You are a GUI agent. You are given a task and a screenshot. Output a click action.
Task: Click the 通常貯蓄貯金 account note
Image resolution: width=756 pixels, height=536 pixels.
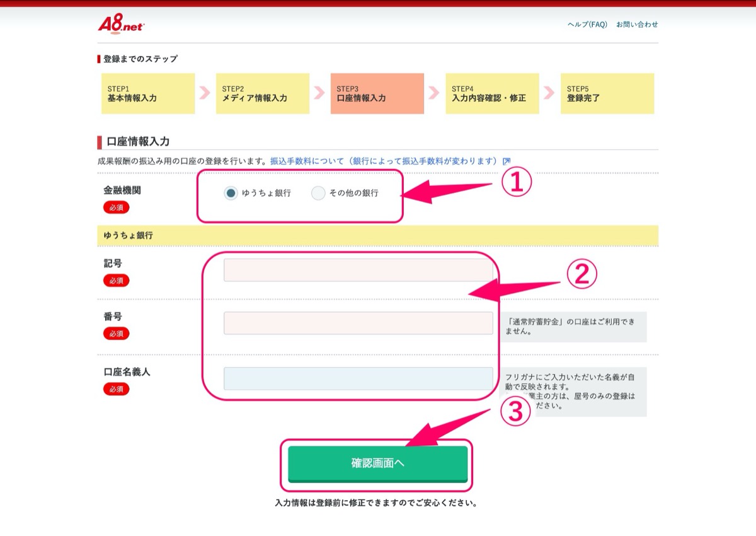tap(574, 327)
